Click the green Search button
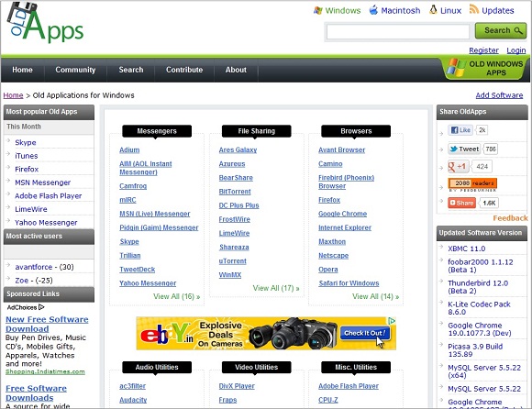This screenshot has width=532, height=409. coord(501,30)
